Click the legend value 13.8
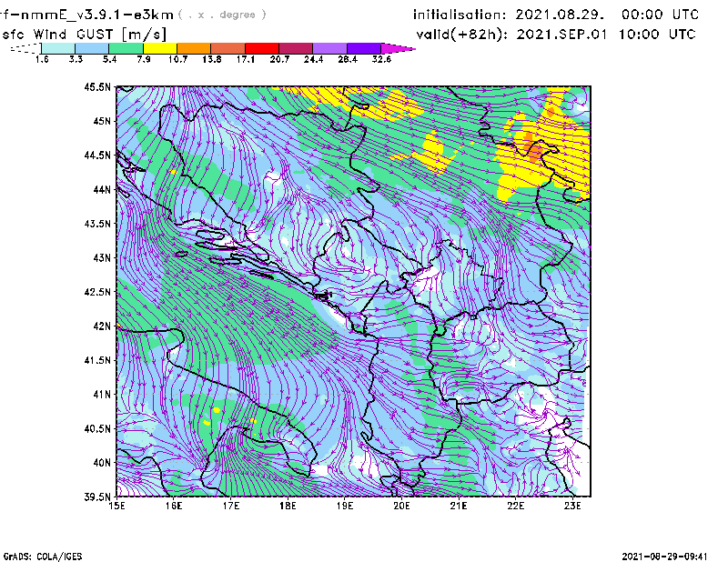The image size is (728, 562). click(x=212, y=59)
